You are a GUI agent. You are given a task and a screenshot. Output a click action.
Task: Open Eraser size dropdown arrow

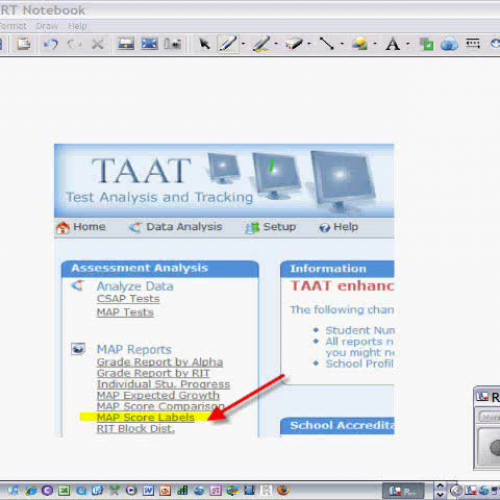(309, 44)
